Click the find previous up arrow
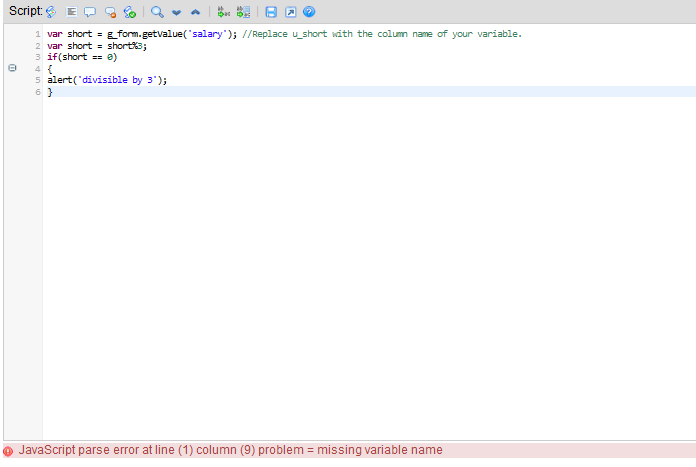 click(195, 12)
